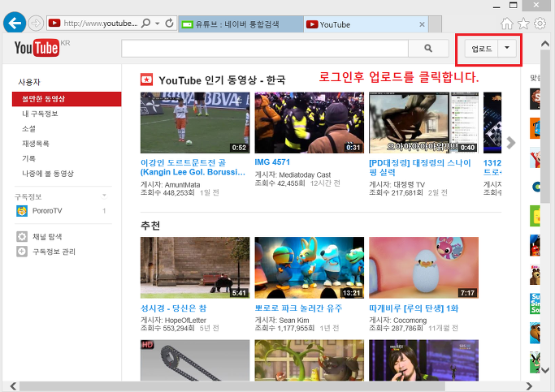The width and height of the screenshot is (555, 392).
Task: Click the 구독정보 관리 plus icon
Action: coord(22,252)
